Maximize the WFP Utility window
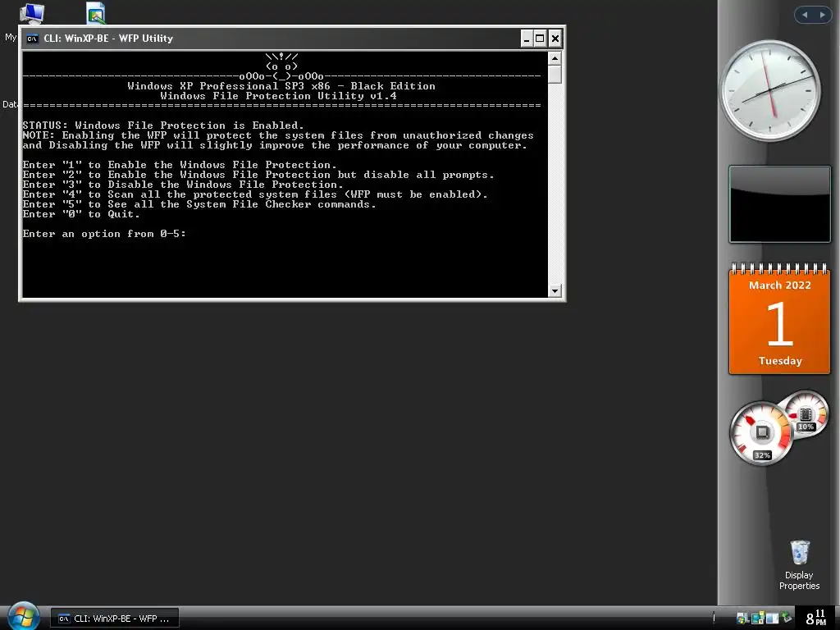Screen dimensions: 840x630 (x=540, y=39)
